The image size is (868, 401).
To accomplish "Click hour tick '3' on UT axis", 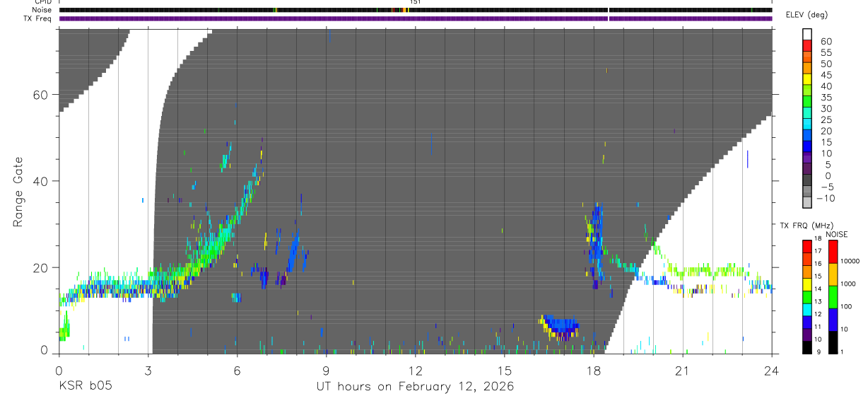I will point(148,370).
